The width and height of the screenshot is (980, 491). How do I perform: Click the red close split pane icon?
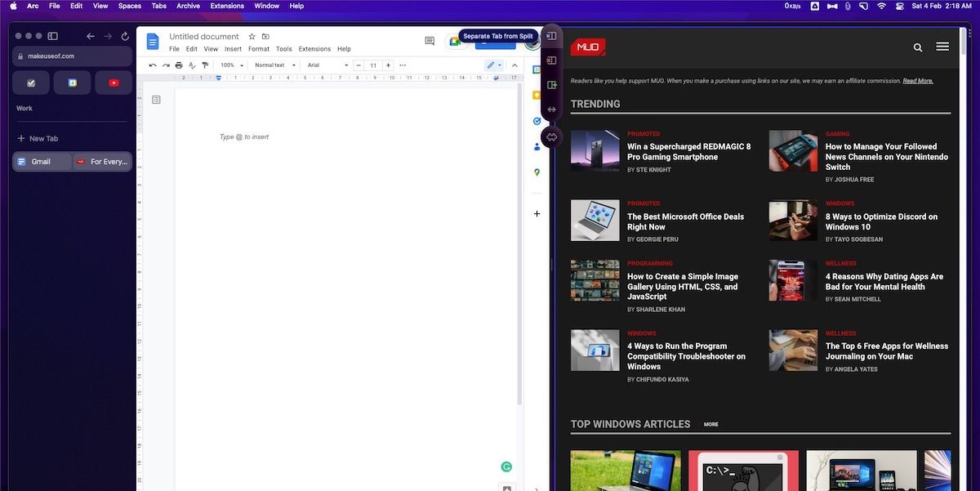tap(551, 60)
